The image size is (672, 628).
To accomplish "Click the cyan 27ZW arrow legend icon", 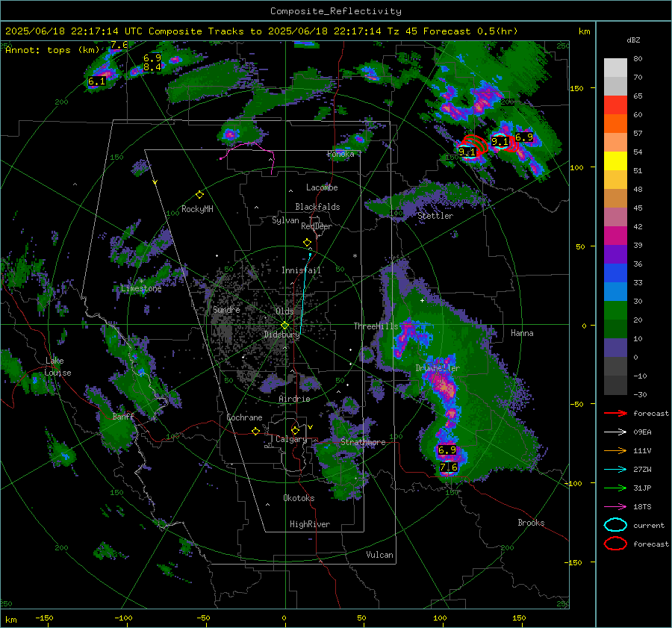I will [615, 470].
